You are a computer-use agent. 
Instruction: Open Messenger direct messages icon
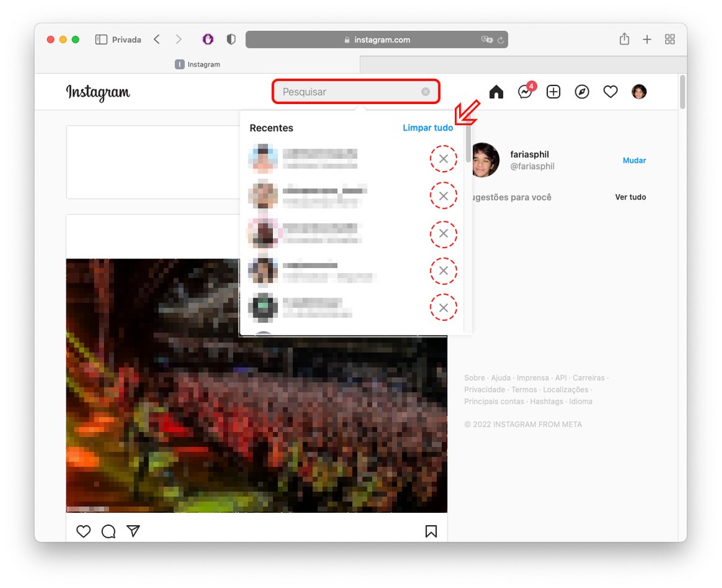(525, 92)
